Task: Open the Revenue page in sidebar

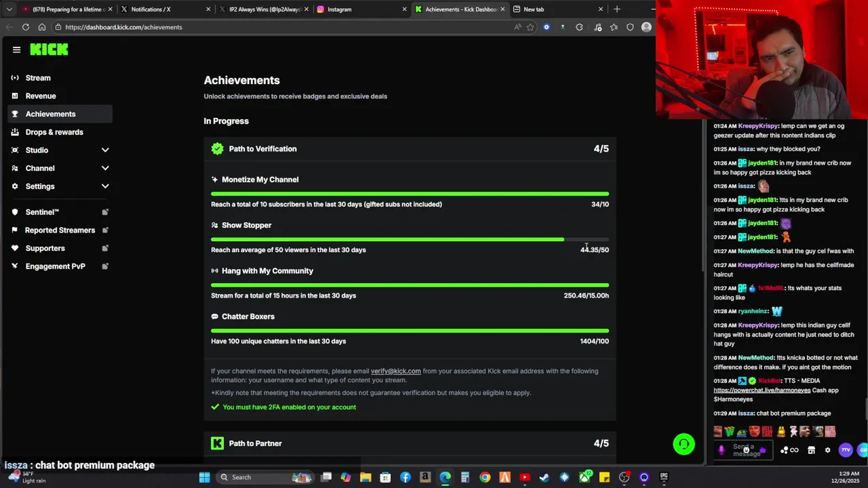Action: (x=60, y=96)
